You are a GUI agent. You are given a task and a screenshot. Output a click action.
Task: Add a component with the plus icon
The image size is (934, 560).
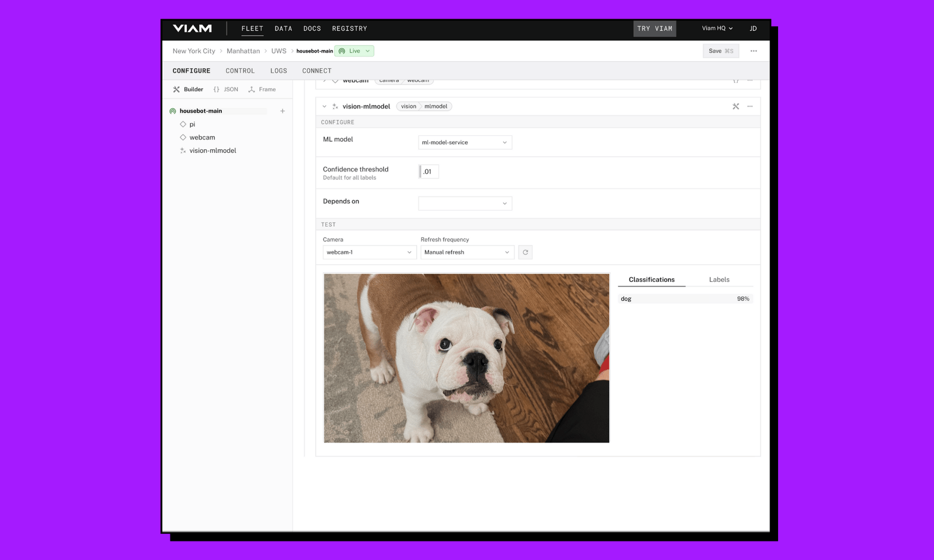point(283,111)
